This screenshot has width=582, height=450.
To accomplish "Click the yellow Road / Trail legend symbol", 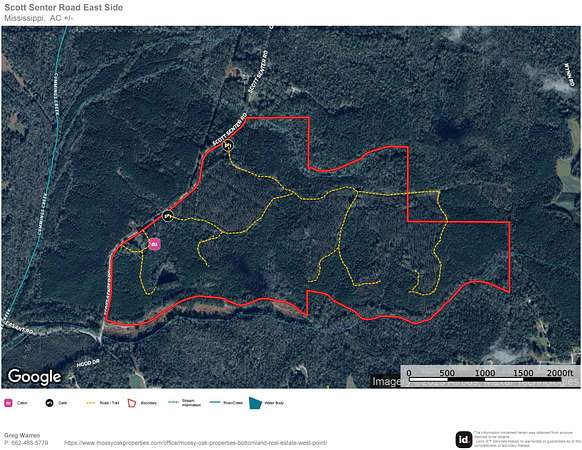I will 90,403.
